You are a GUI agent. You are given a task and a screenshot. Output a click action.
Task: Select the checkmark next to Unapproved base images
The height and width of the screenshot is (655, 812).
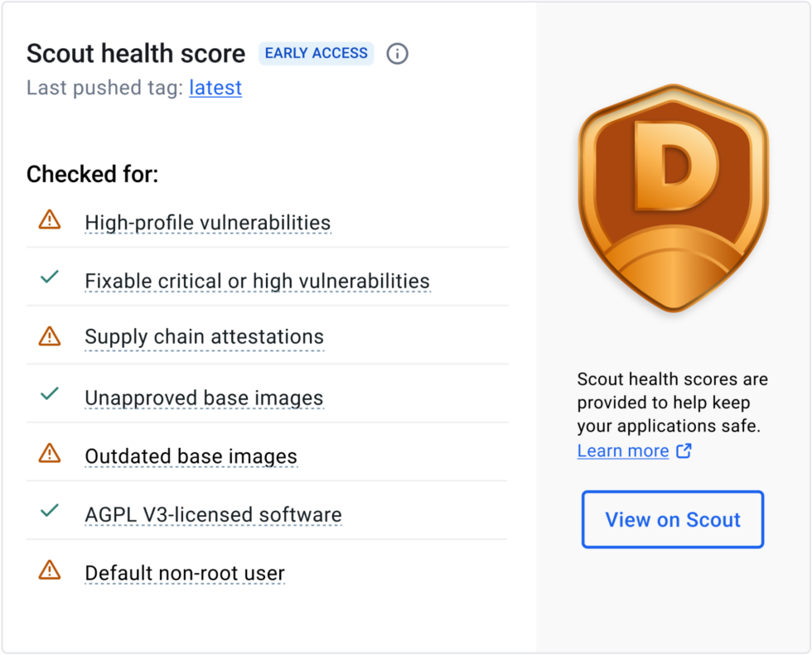49,395
